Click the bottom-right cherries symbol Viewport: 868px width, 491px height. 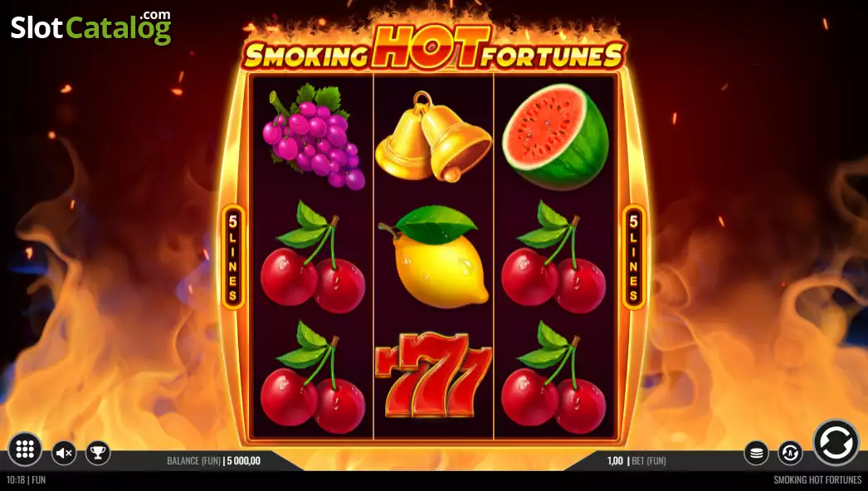(x=553, y=377)
